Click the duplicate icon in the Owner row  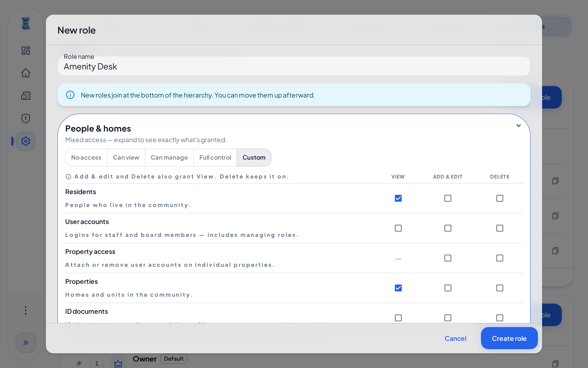pyautogui.click(x=555, y=364)
